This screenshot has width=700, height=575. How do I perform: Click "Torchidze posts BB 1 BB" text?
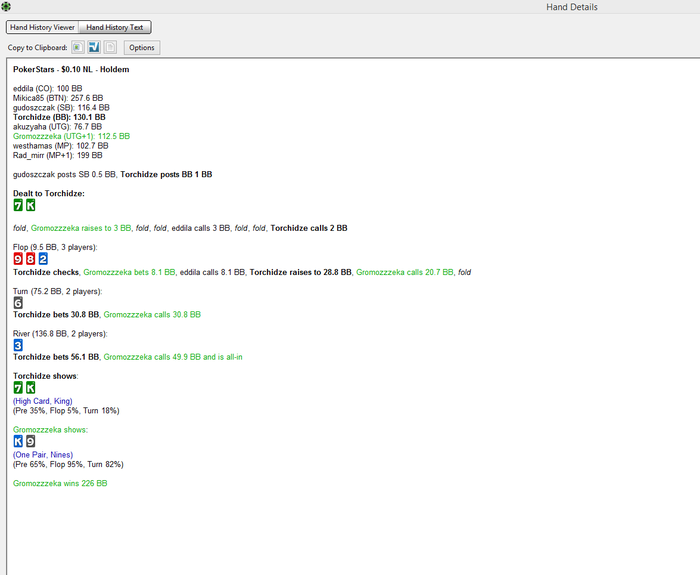click(x=166, y=175)
